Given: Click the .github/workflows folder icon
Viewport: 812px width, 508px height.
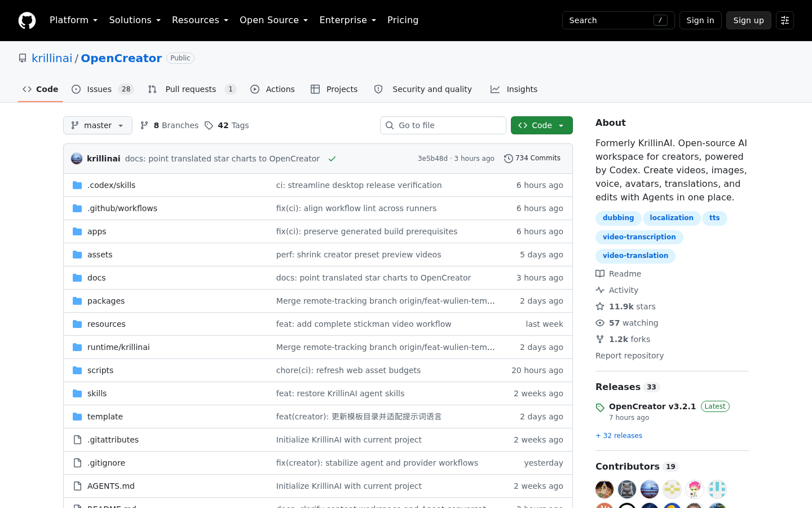Looking at the screenshot, I should click(x=77, y=208).
